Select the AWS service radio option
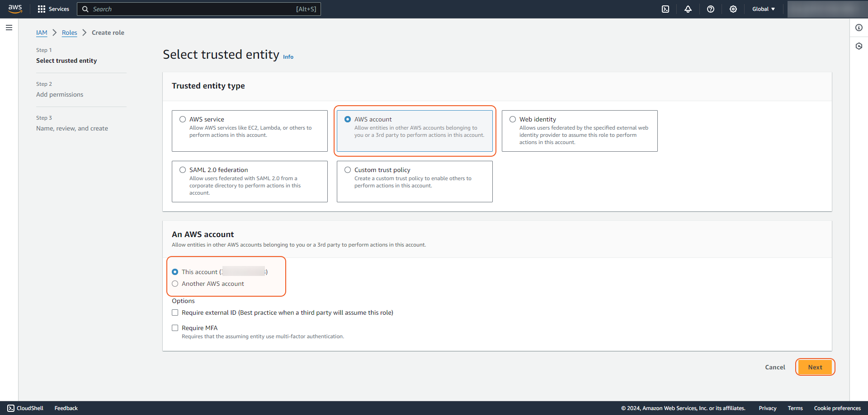The image size is (868, 415). (x=183, y=119)
